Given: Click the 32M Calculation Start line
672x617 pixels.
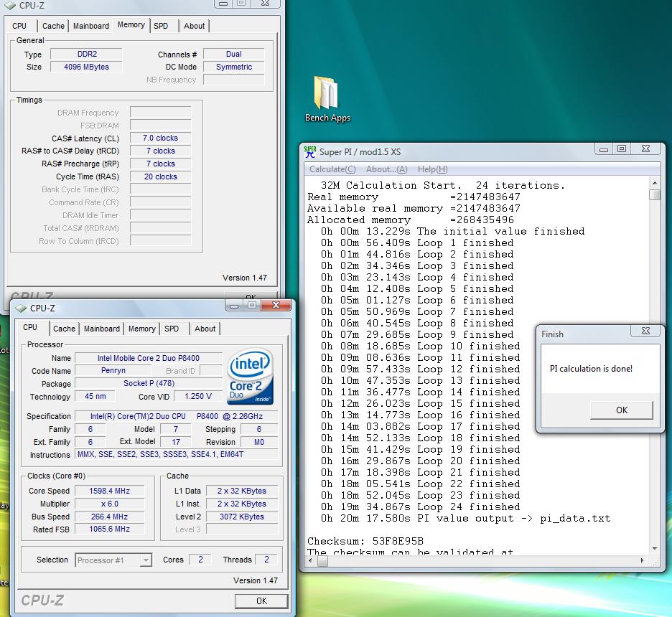Looking at the screenshot, I should (443, 185).
